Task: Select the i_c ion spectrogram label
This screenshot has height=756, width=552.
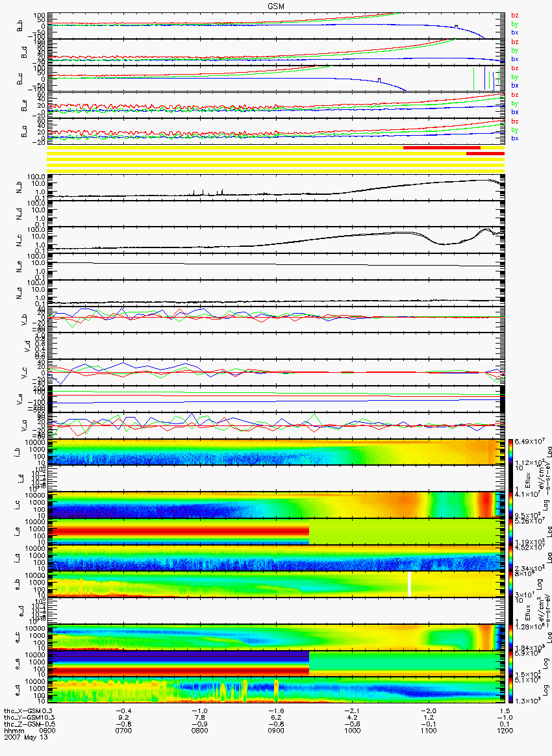Action: coord(16,505)
